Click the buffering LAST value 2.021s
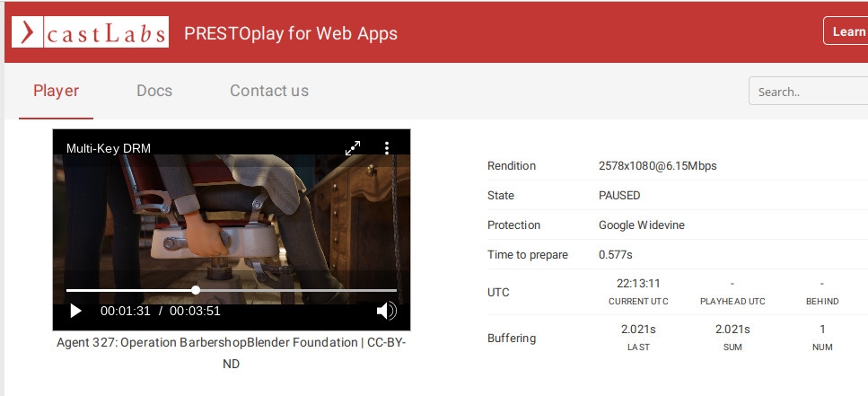The width and height of the screenshot is (868, 396). pos(638,329)
